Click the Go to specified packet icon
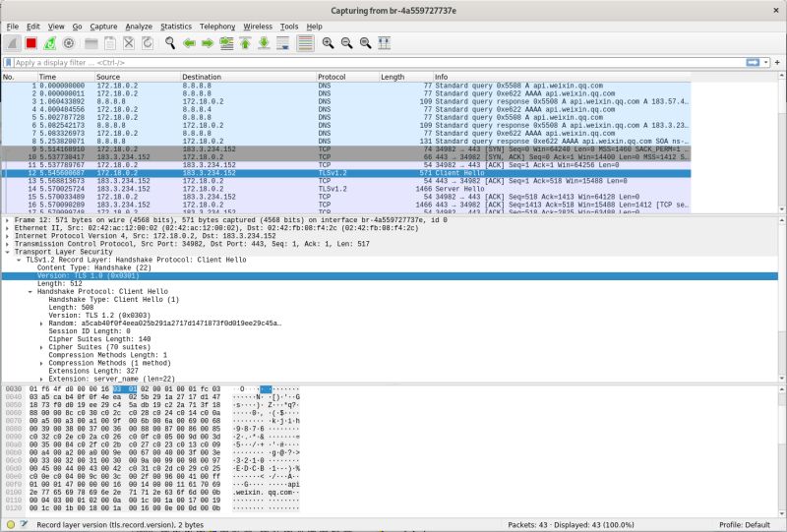The width and height of the screenshot is (787, 532). [x=227, y=43]
